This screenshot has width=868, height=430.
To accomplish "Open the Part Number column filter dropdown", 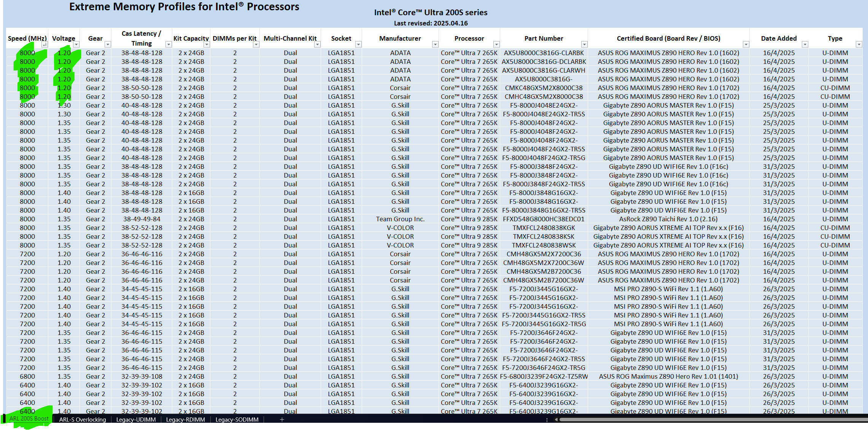I will point(584,45).
